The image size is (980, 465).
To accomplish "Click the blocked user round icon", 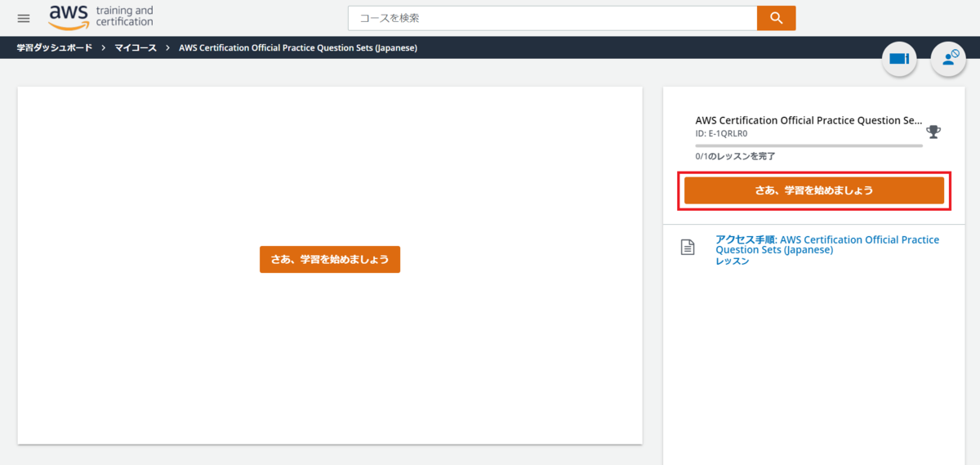I will [948, 59].
